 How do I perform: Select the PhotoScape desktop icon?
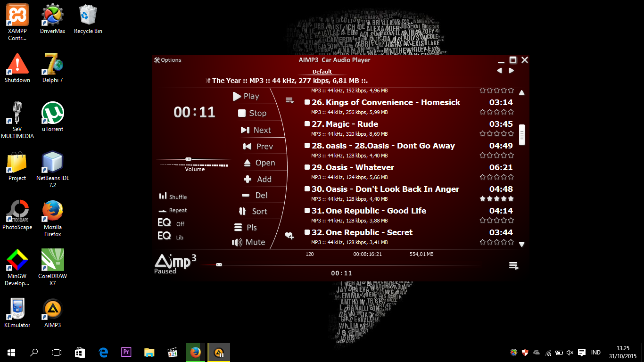17,215
